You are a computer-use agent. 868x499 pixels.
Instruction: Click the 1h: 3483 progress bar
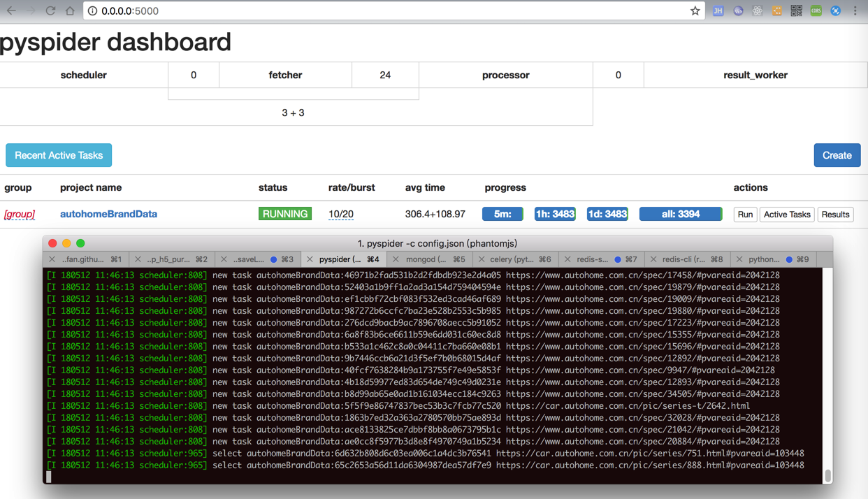click(555, 214)
